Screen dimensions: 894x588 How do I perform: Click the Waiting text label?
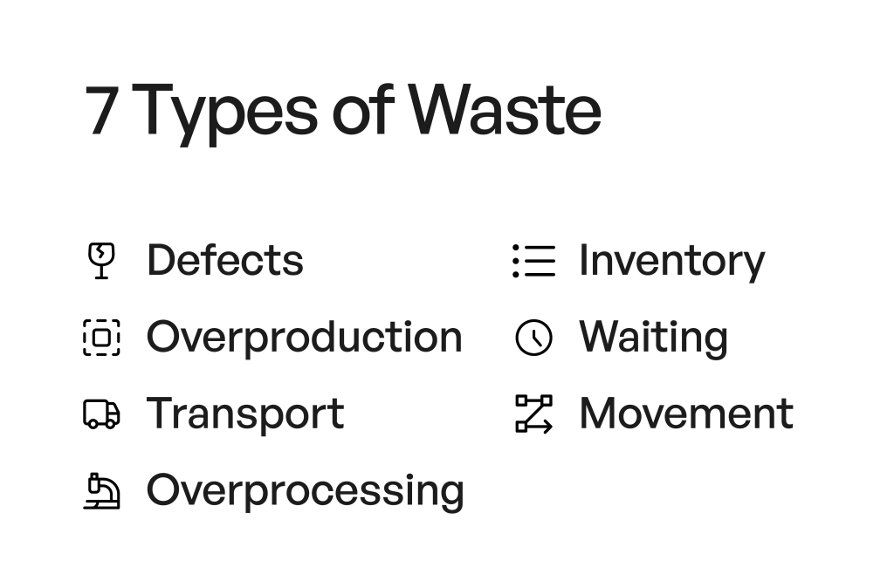(x=653, y=338)
